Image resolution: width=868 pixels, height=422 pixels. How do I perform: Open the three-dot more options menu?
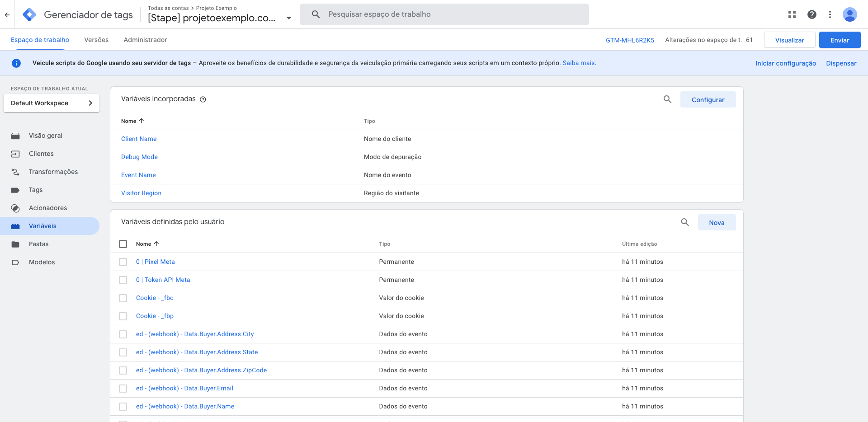tap(830, 14)
